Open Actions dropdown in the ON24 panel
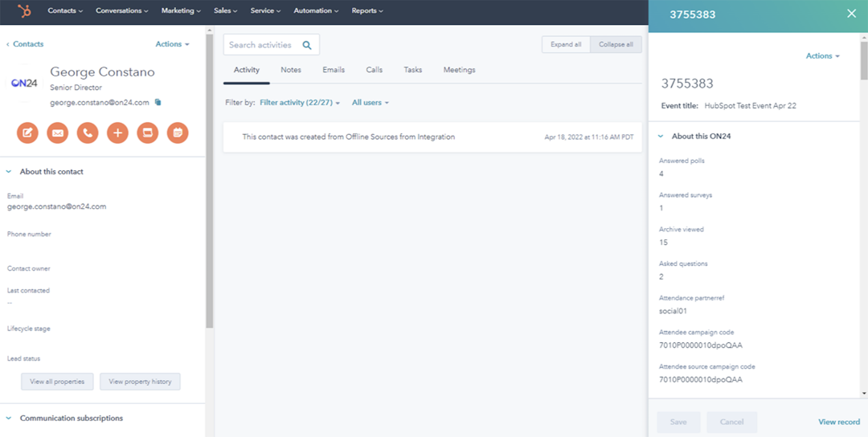This screenshot has width=868, height=437. coord(823,56)
